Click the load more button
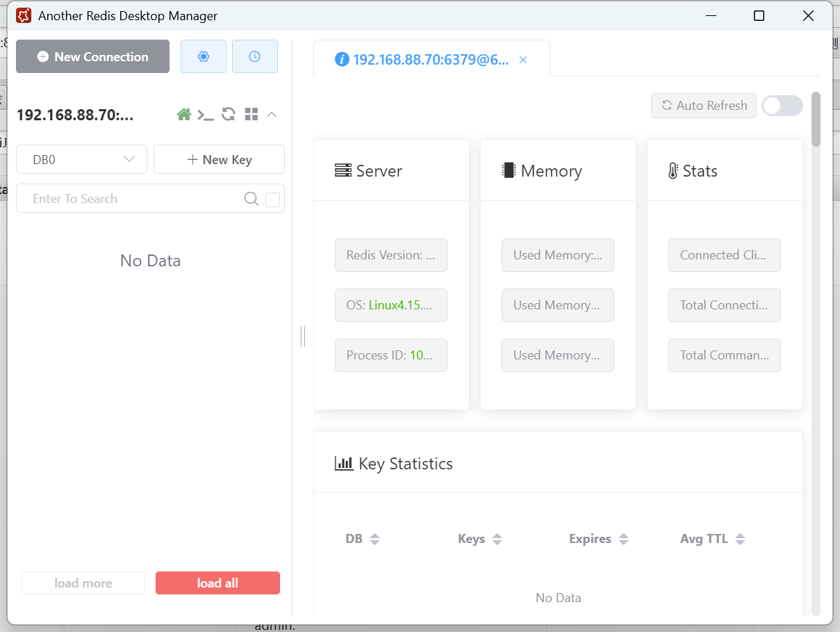 [x=83, y=583]
